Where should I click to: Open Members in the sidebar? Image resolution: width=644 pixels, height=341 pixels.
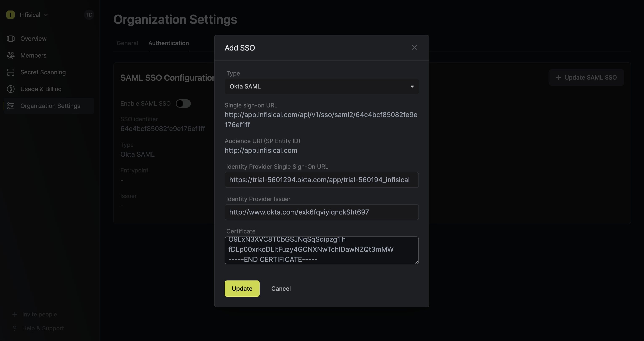tap(49, 55)
